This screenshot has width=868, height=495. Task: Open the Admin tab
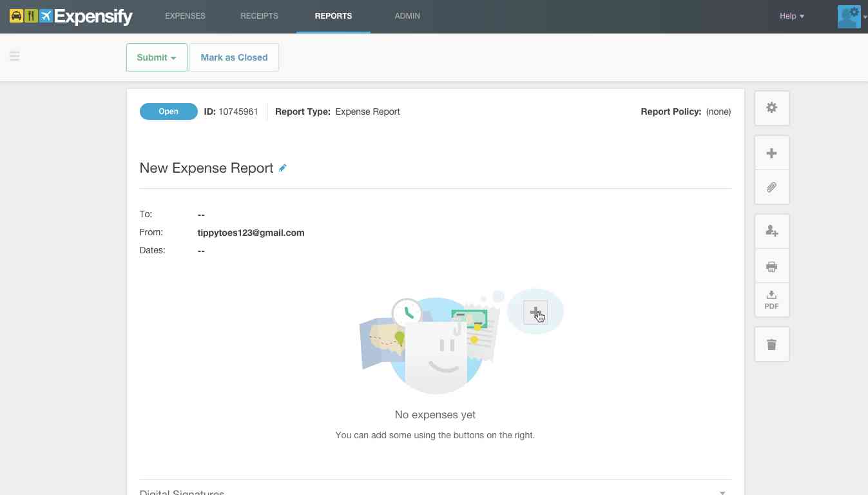(407, 16)
